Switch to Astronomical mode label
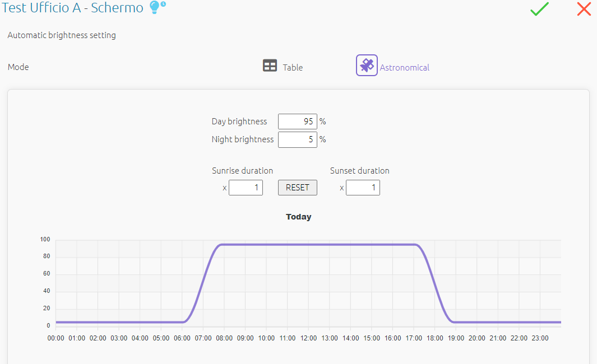Image resolution: width=597 pixels, height=364 pixels. click(x=404, y=68)
